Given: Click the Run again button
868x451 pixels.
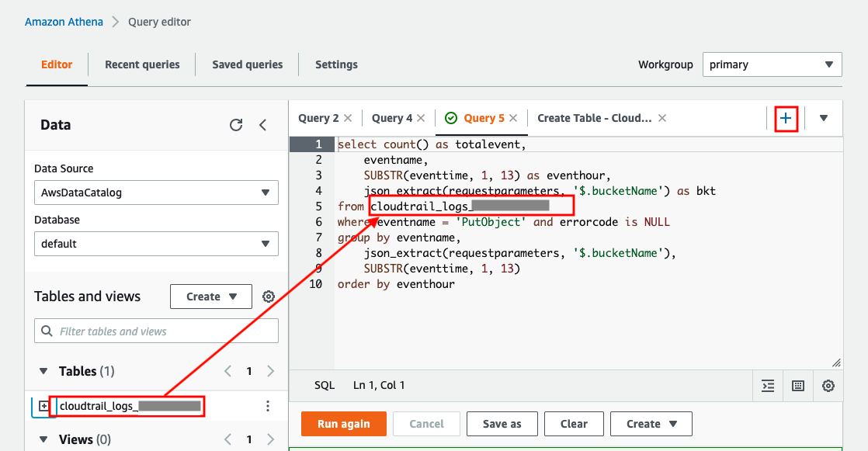Looking at the screenshot, I should point(343,424).
